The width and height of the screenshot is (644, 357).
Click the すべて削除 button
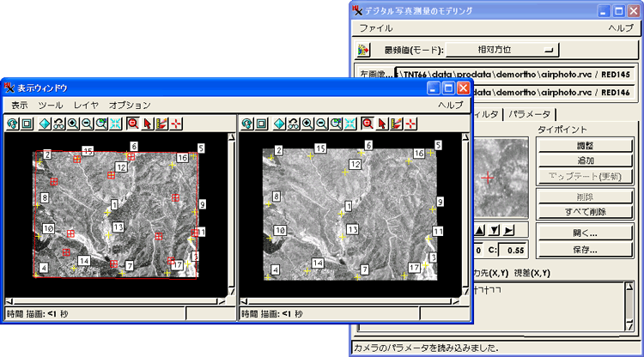[x=586, y=211]
